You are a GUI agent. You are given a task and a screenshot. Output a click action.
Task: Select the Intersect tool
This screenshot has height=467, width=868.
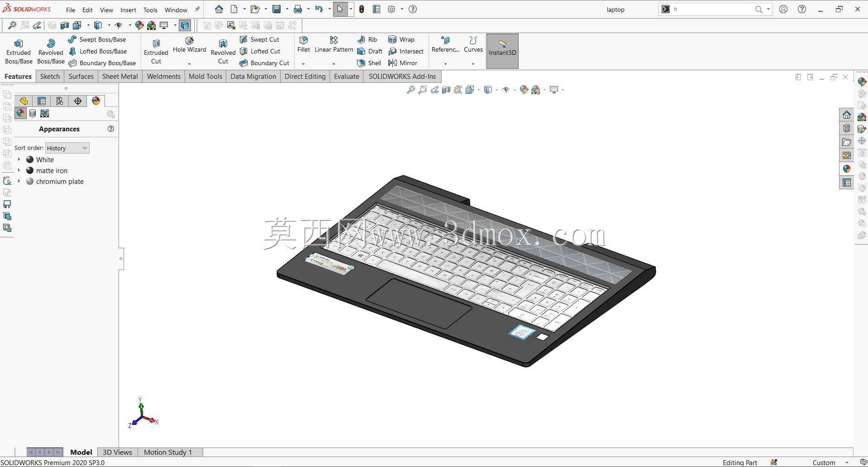tap(406, 51)
